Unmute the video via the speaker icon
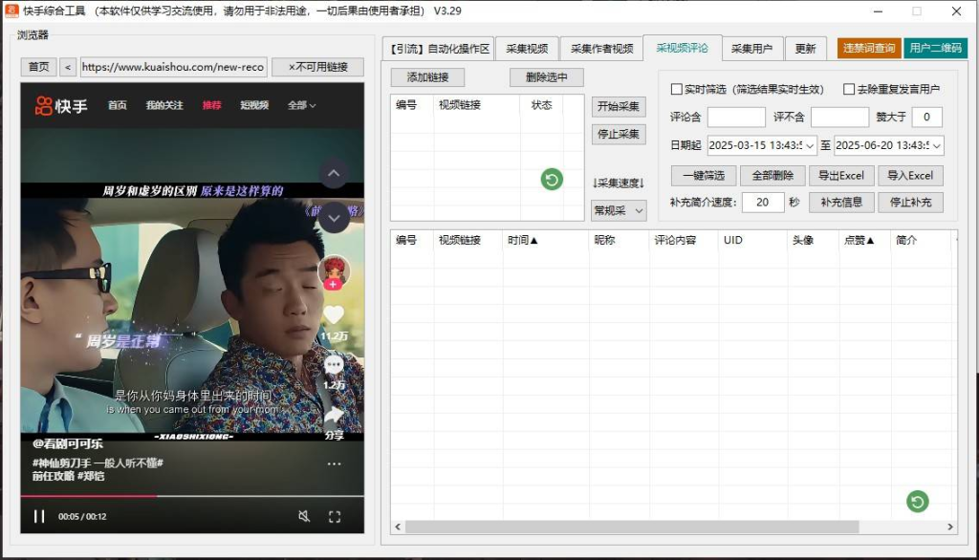Image resolution: width=979 pixels, height=560 pixels. pyautogui.click(x=303, y=516)
